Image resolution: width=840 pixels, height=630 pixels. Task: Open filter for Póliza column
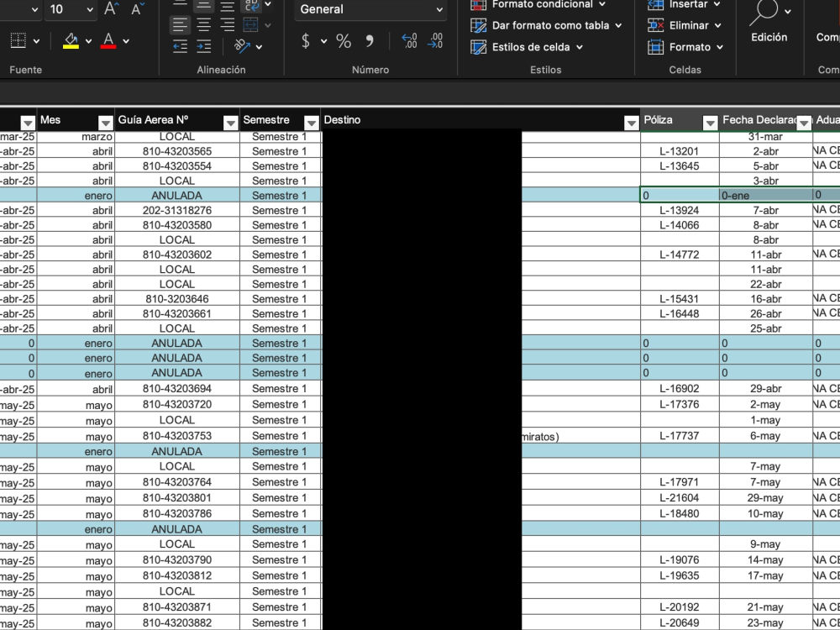coord(710,123)
